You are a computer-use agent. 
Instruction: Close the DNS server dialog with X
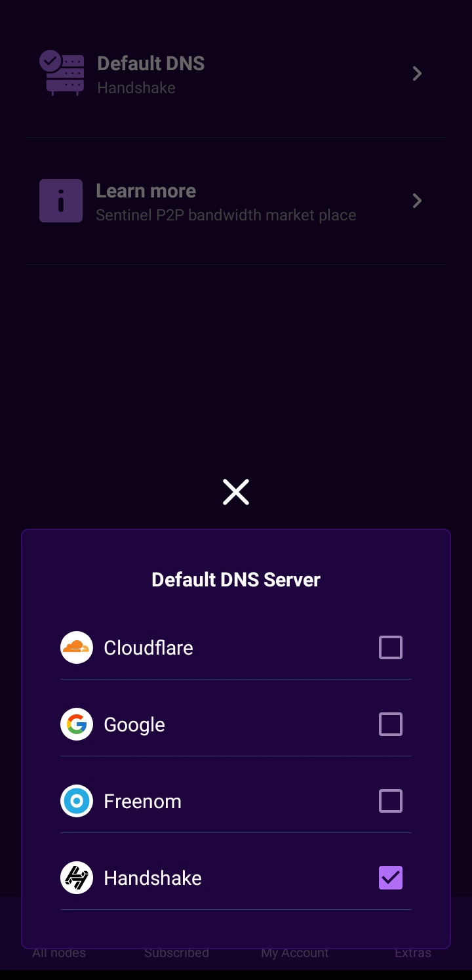coord(236,492)
